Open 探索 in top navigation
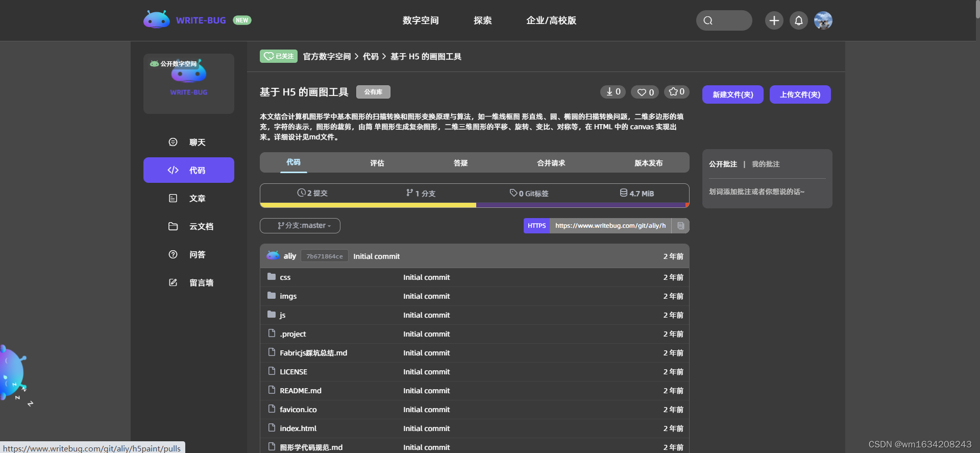The image size is (980, 453). tap(482, 20)
